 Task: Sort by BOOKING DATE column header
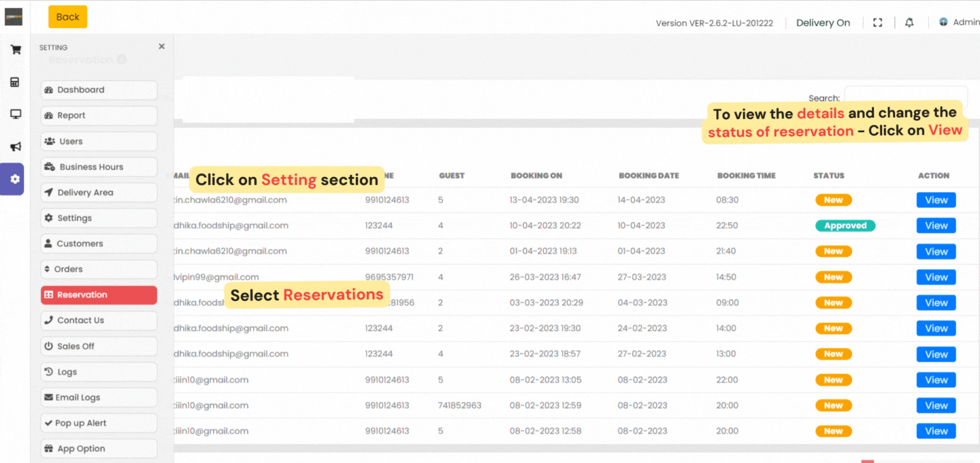649,176
